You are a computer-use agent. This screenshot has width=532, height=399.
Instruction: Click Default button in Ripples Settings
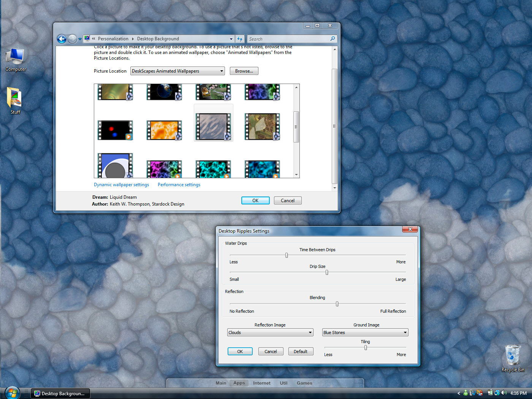point(301,351)
